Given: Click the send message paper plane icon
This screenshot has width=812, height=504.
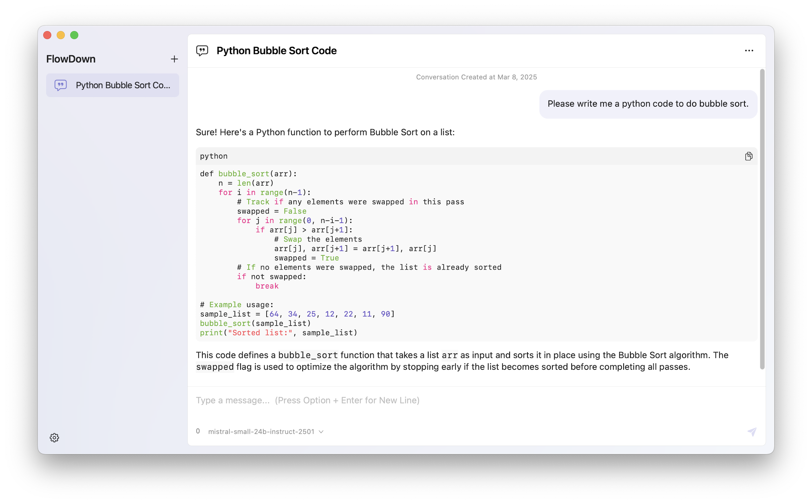Looking at the screenshot, I should click(x=751, y=431).
